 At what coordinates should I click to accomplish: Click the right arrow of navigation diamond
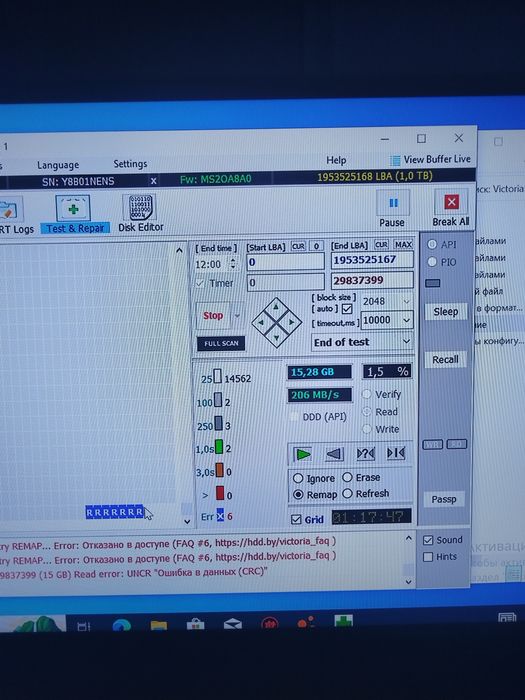point(292,322)
